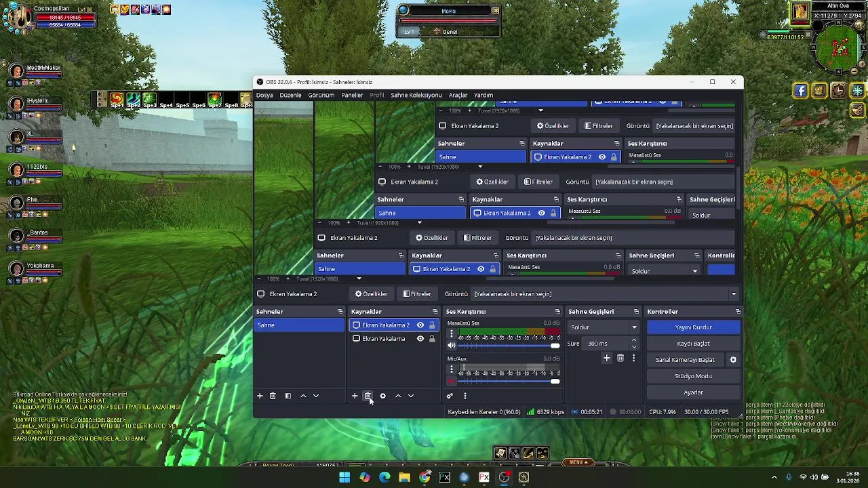Open Windows Start menu

click(x=344, y=477)
